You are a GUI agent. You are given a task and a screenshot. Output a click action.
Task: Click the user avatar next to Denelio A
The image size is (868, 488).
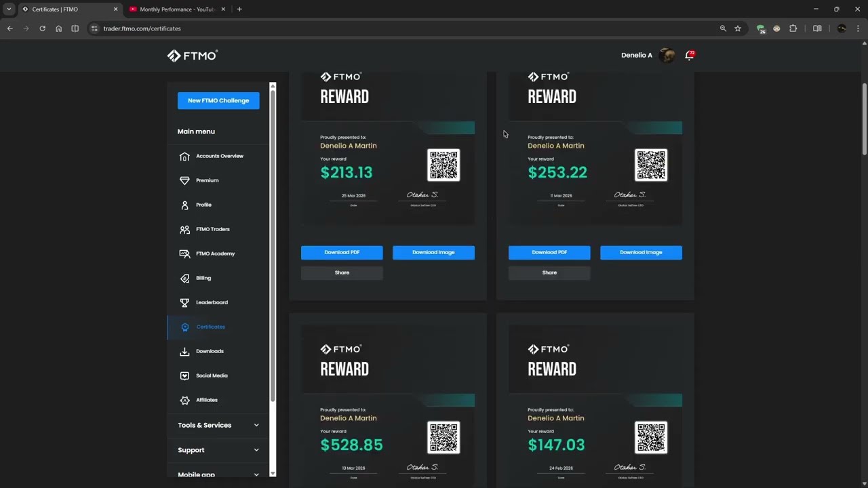click(667, 55)
